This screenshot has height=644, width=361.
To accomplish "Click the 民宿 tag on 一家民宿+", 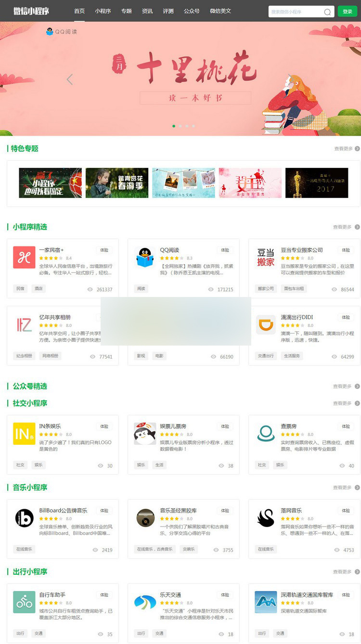I will 20,289.
